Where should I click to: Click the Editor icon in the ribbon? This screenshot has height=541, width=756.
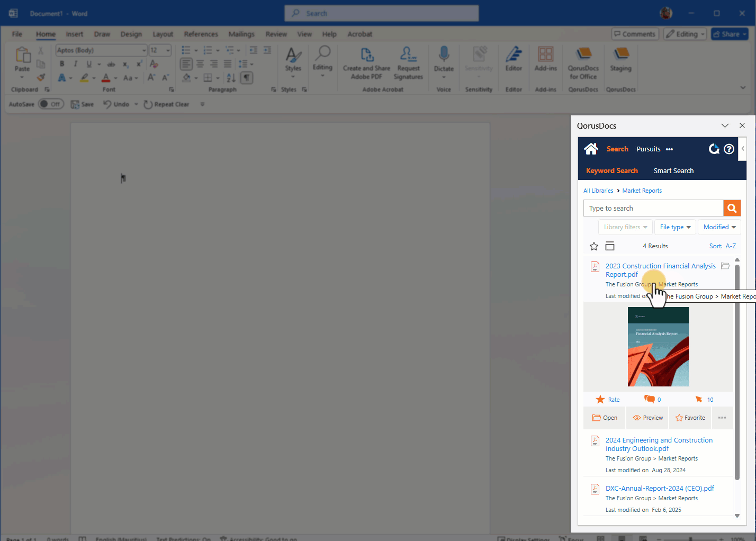514,54
